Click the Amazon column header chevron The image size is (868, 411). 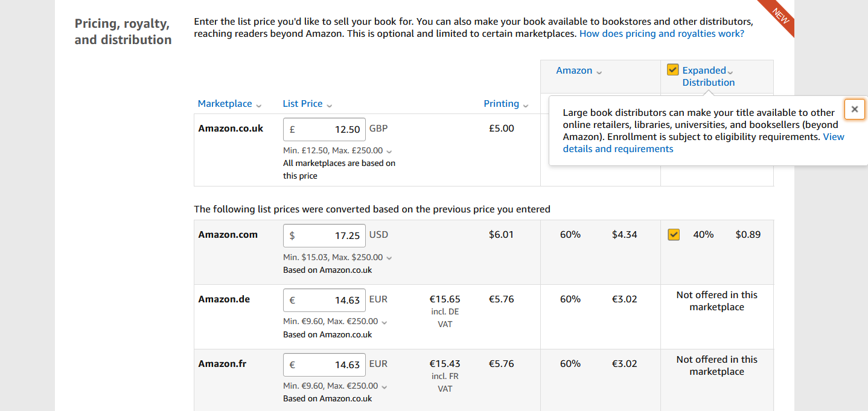coord(599,72)
